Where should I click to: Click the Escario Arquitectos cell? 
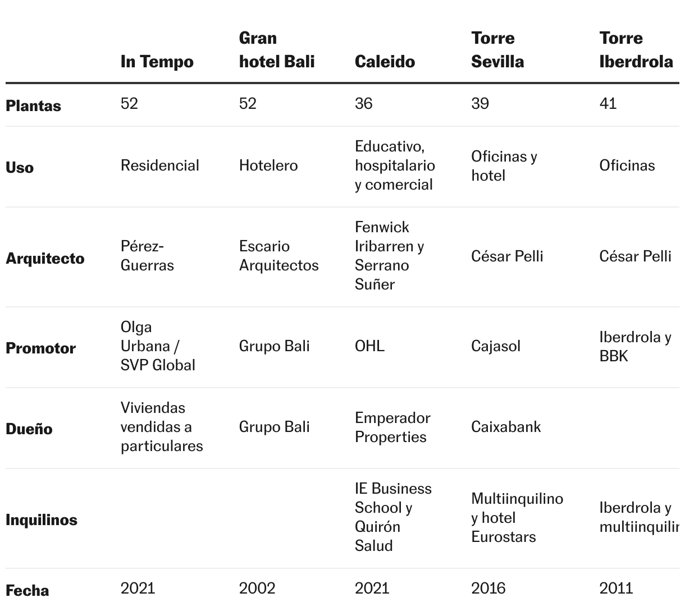(x=278, y=256)
